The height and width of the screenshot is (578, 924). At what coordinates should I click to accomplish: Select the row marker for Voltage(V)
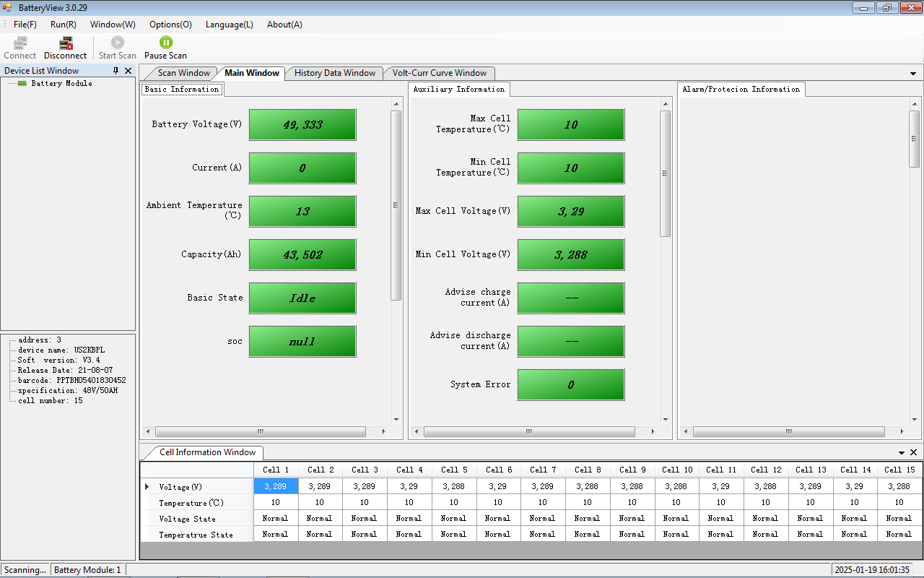[148, 487]
